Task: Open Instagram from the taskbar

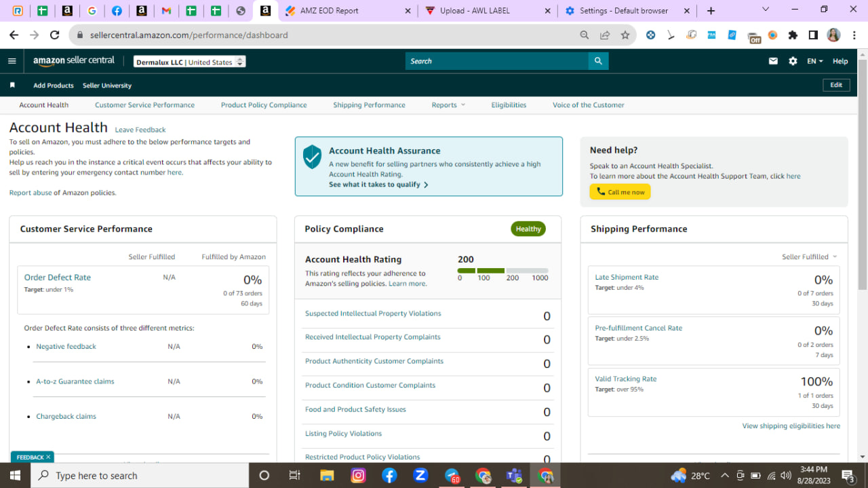Action: click(x=358, y=476)
